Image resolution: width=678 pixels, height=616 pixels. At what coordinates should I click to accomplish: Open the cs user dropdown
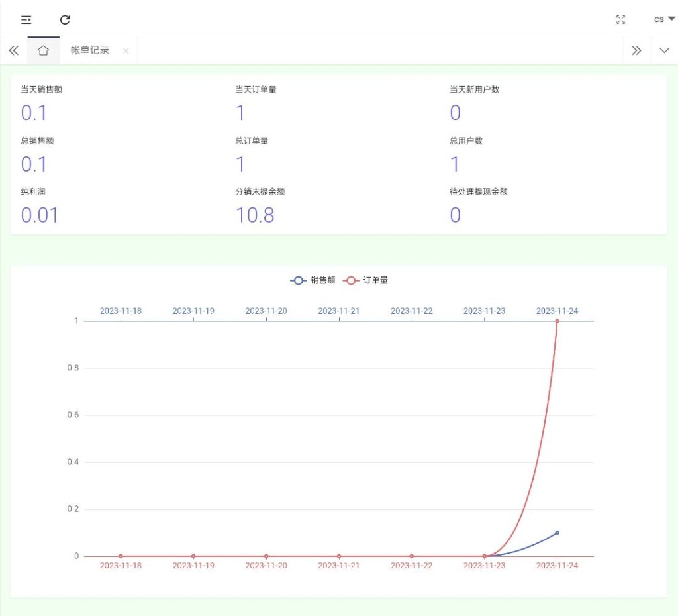[663, 19]
